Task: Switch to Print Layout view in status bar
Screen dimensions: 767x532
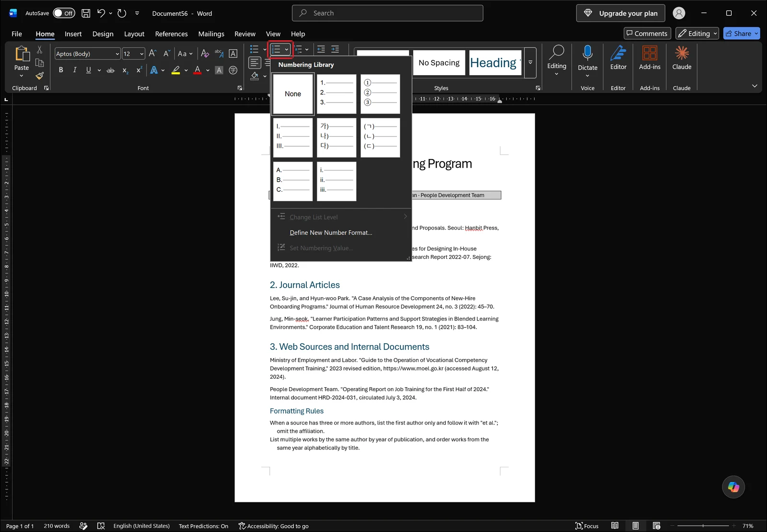Action: coord(635,526)
